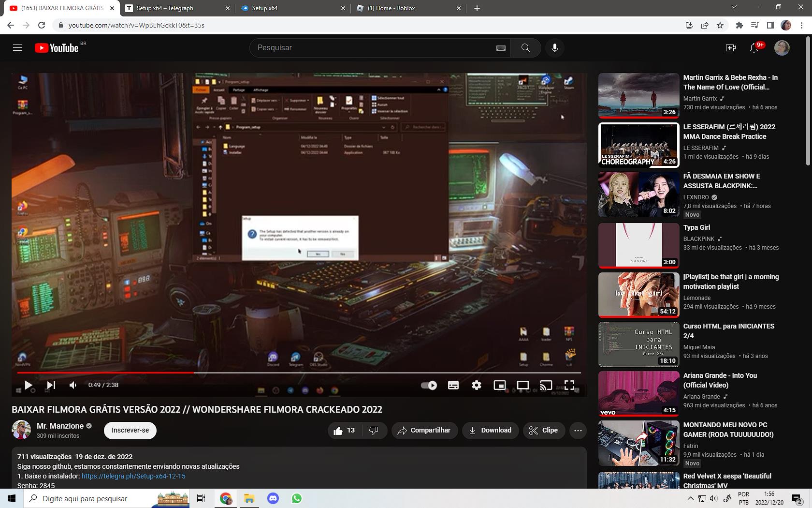Click the Inscrever-se subscribe button

130,430
